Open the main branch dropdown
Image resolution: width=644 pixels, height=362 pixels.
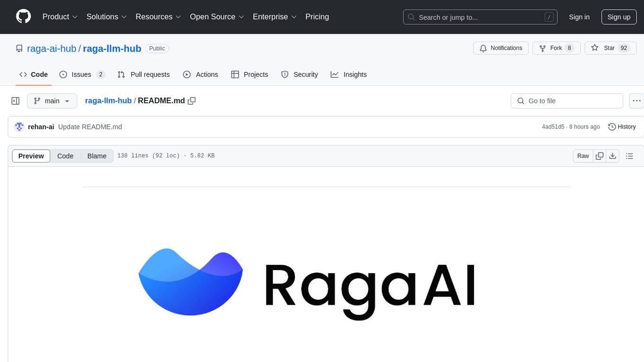[52, 101]
